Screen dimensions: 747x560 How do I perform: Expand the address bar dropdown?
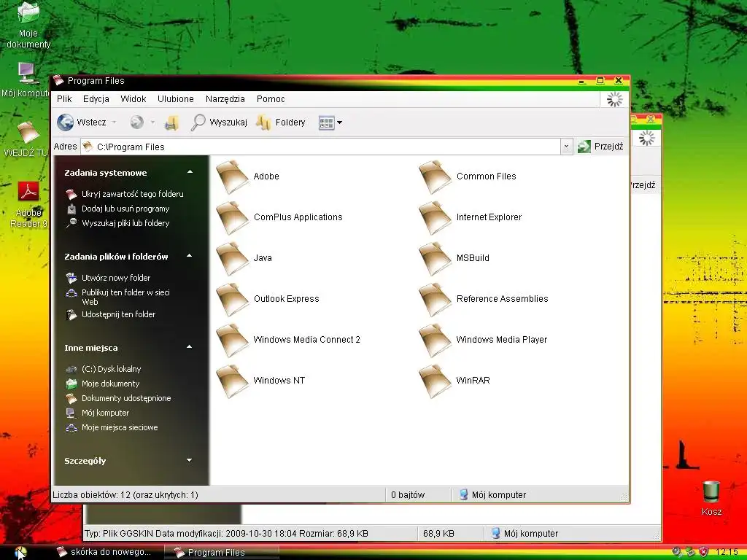(566, 147)
